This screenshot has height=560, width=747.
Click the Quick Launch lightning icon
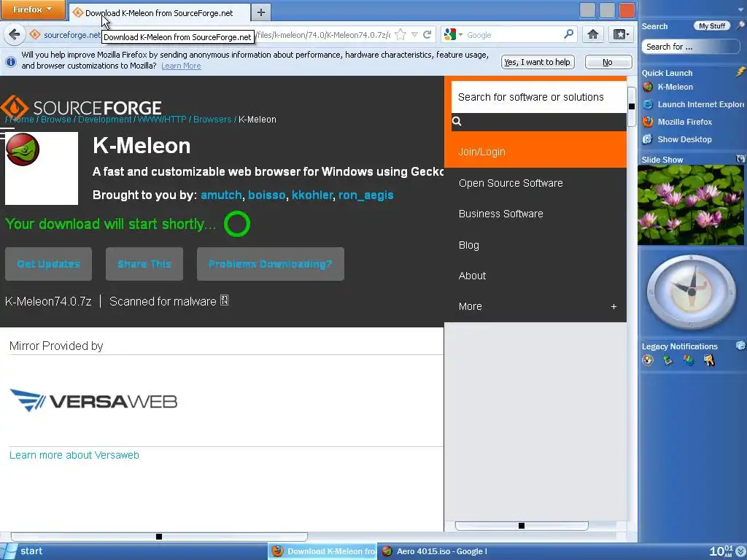click(740, 72)
